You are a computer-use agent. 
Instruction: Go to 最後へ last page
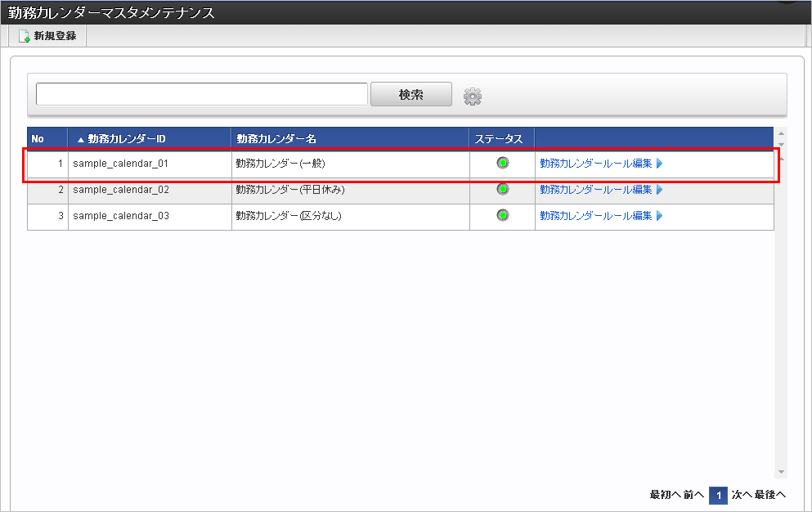(770, 495)
